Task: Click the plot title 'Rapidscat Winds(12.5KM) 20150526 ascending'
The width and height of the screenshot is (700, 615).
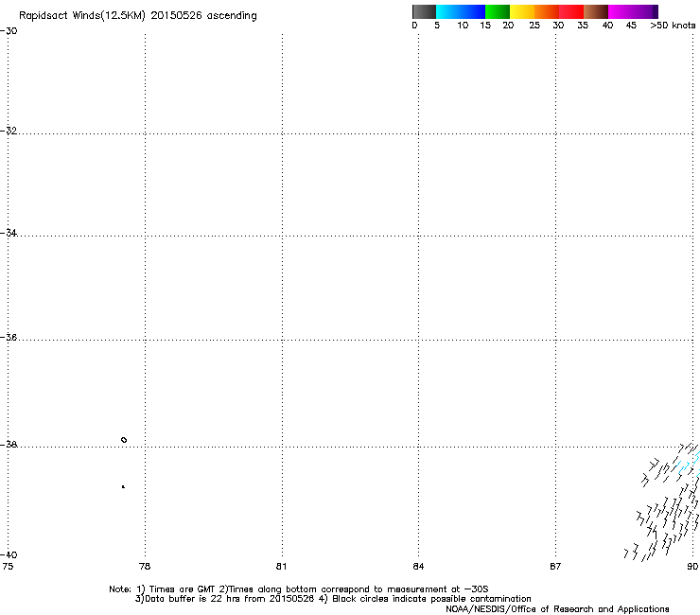Action: point(138,16)
